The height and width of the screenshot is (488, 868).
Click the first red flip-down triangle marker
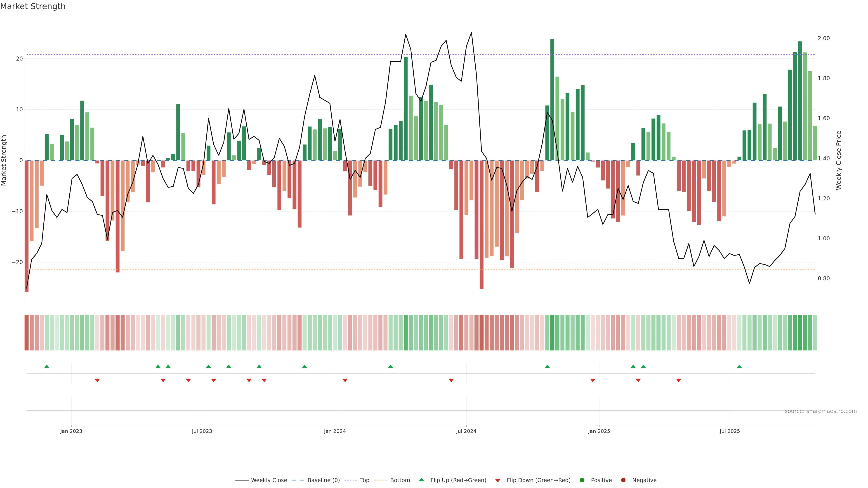click(97, 380)
